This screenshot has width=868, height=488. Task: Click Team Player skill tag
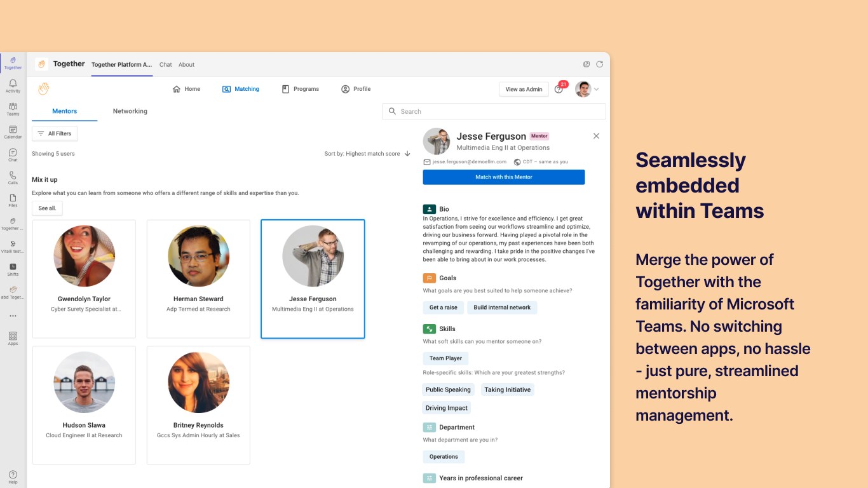point(446,358)
